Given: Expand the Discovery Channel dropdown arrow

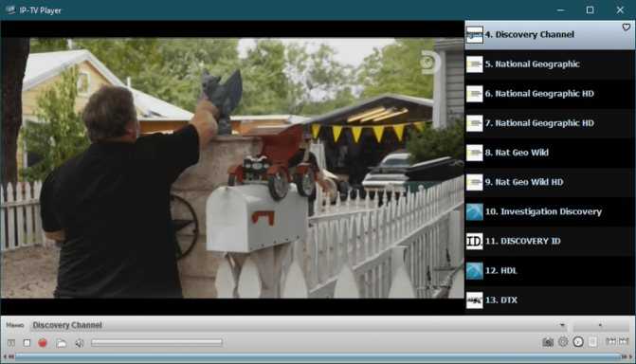Looking at the screenshot, I should (x=562, y=325).
